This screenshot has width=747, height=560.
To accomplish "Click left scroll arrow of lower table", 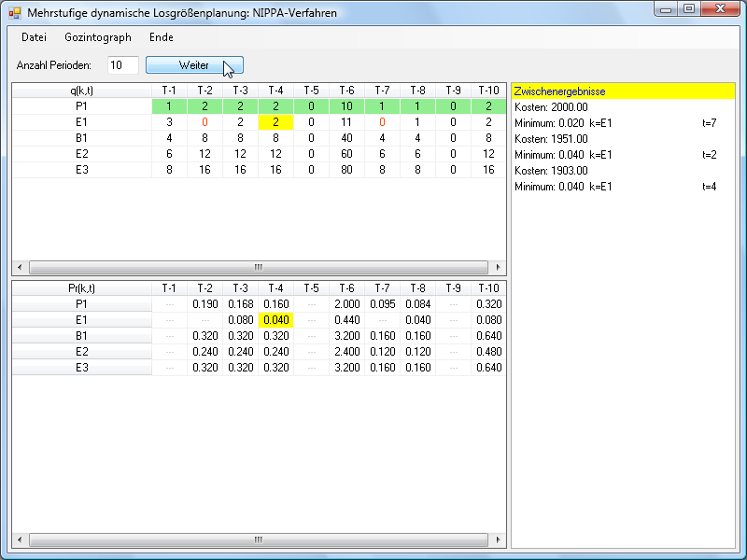I will 20,540.
